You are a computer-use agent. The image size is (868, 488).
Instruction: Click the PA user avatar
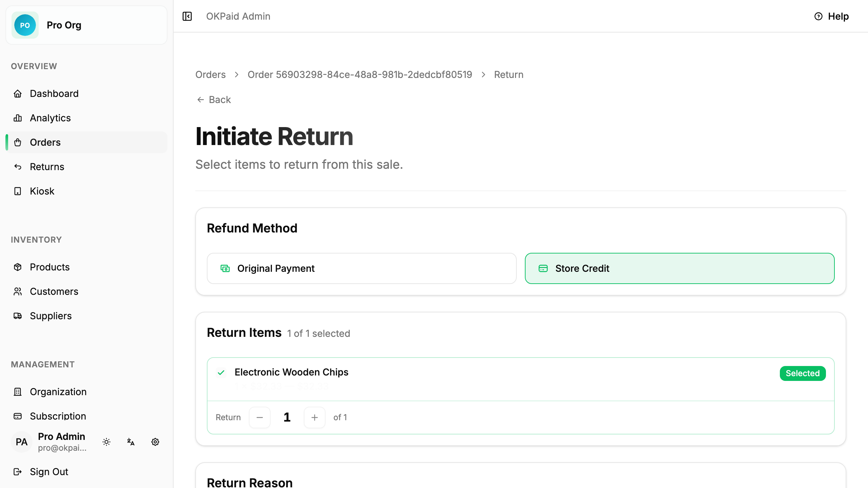[x=22, y=442]
